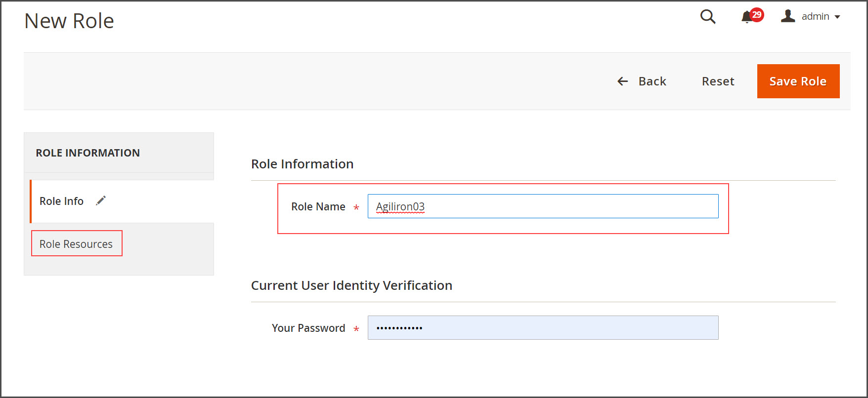Screen dimensions: 868x398
Task: Switch to the Role Info tab
Action: tap(122, 201)
